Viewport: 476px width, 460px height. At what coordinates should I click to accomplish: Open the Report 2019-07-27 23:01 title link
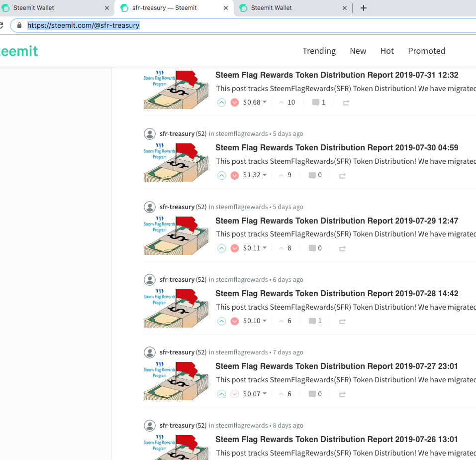tap(336, 366)
